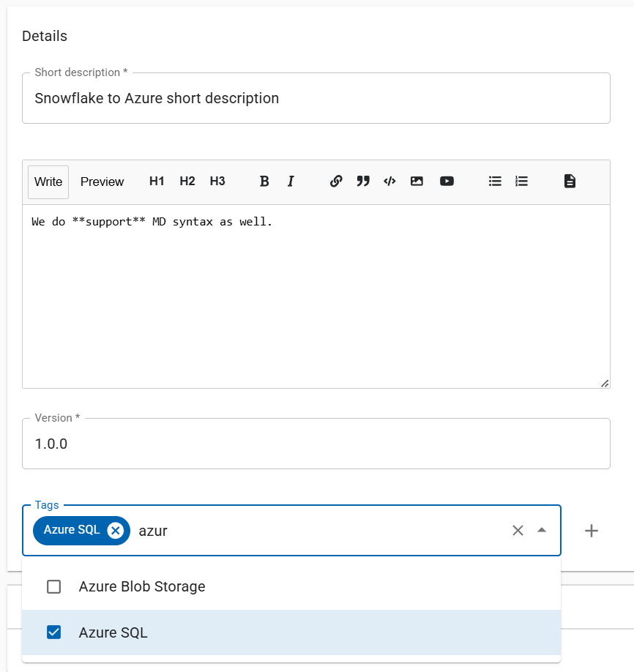Viewport: 634px width, 672px height.
Task: Insert an image using the picture icon
Action: coord(417,182)
